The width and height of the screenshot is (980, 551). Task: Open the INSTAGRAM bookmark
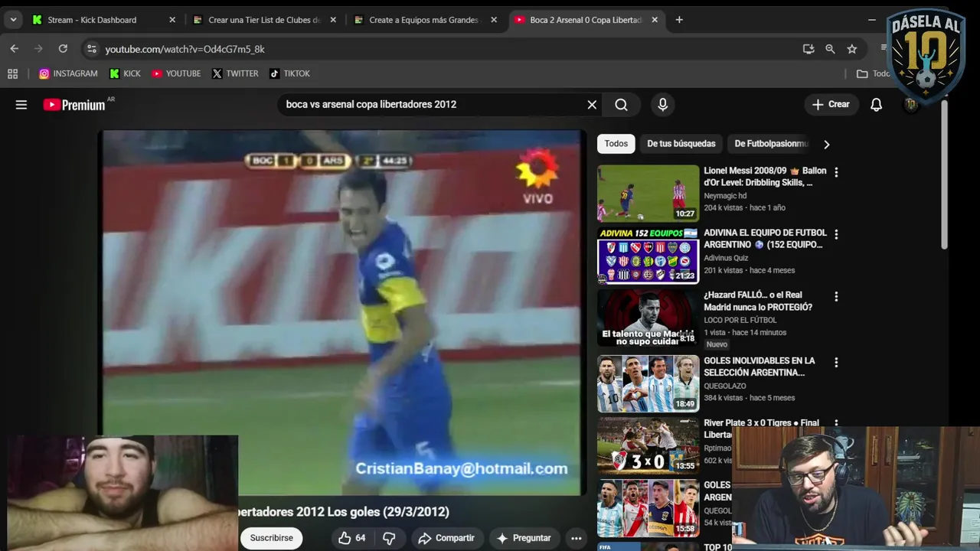tap(68, 73)
